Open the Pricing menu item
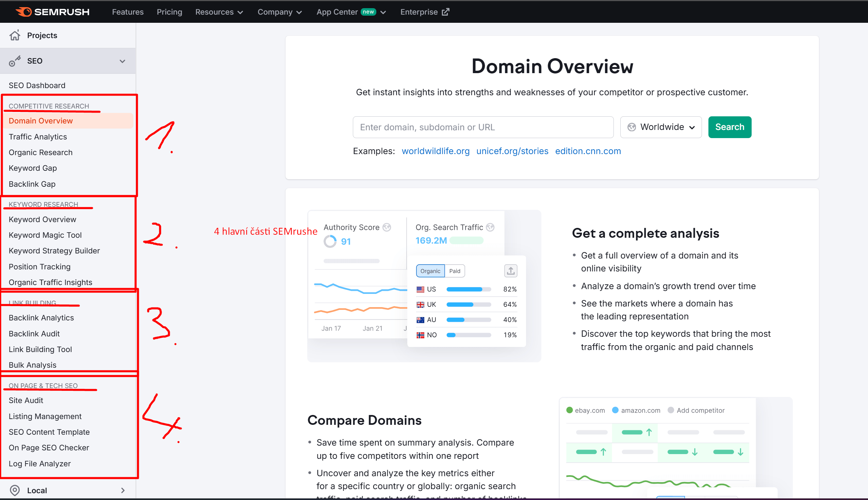 tap(169, 12)
